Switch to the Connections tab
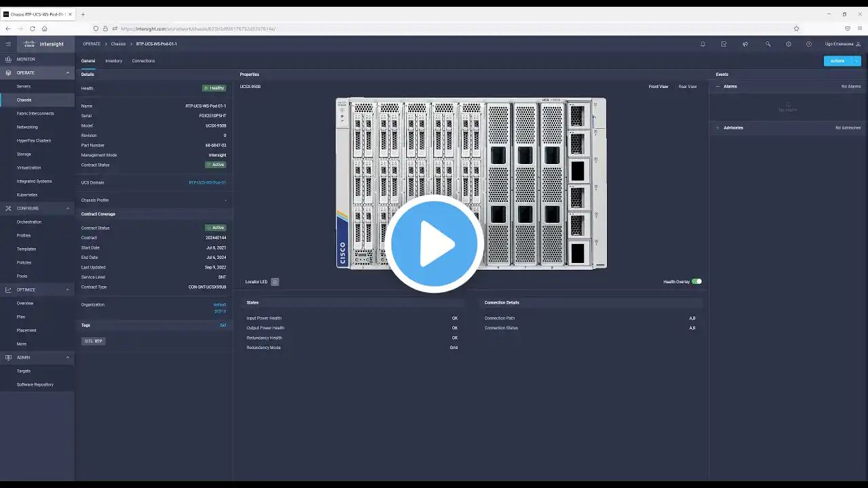 tap(143, 61)
